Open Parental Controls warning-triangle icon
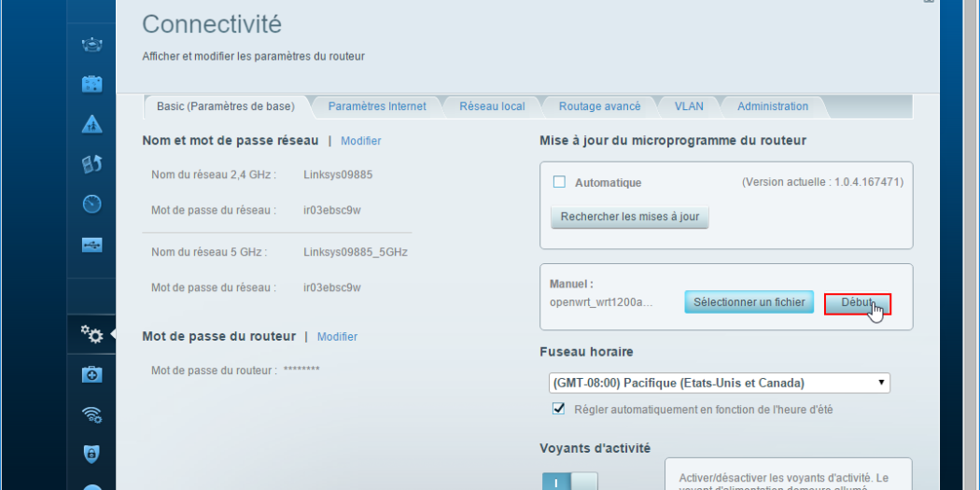Image resolution: width=980 pixels, height=490 pixels. [x=92, y=126]
